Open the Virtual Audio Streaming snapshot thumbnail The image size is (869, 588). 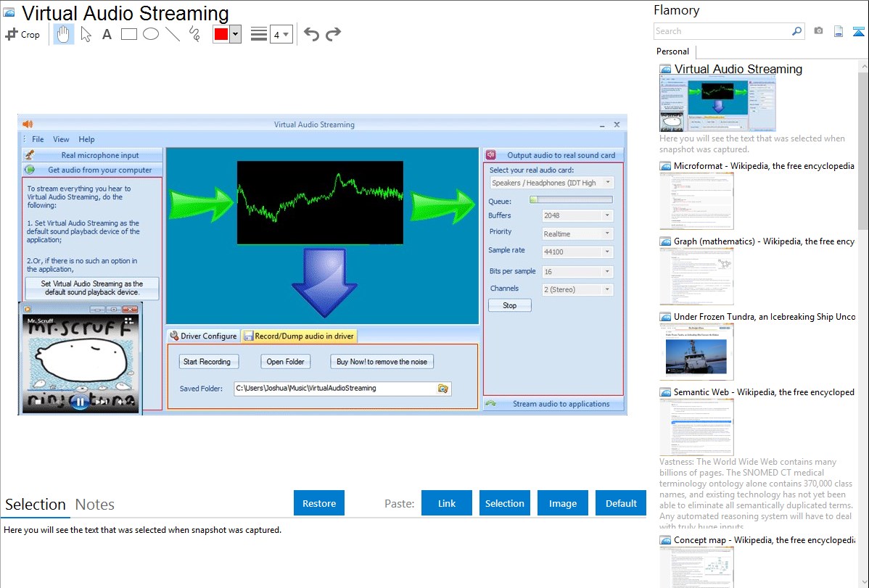pos(717,104)
